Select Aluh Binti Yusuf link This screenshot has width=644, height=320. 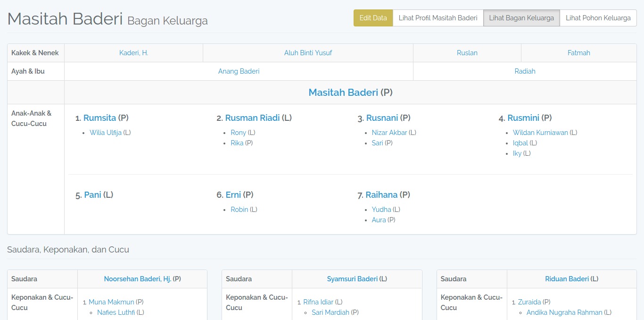point(308,53)
